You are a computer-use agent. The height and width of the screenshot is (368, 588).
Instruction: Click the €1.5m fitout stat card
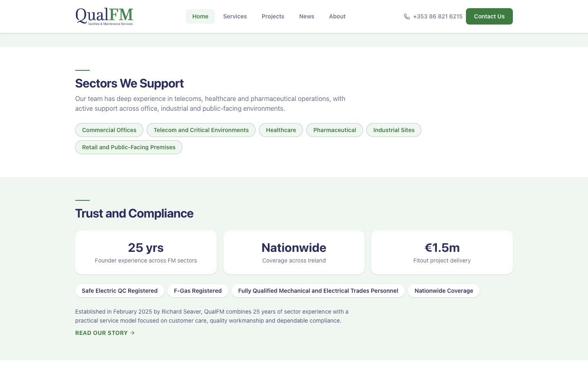pyautogui.click(x=442, y=252)
